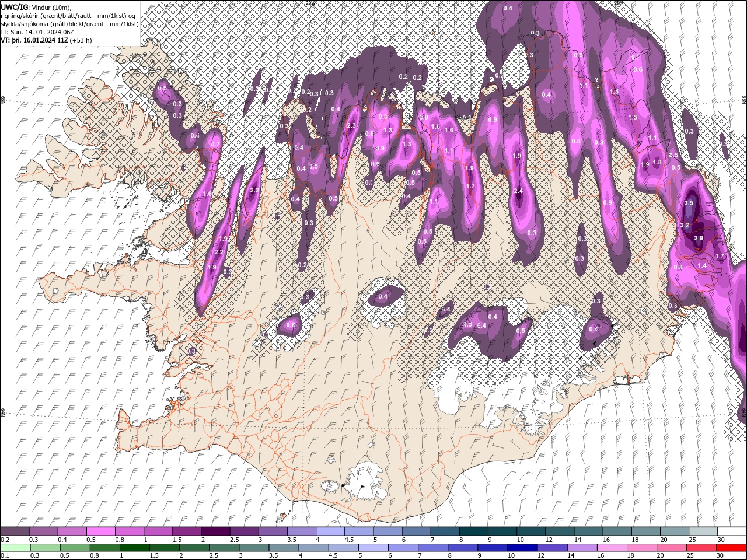The width and height of the screenshot is (747, 560).
Task: Click the white 30 snow-scale swatch
Action: (x=732, y=531)
